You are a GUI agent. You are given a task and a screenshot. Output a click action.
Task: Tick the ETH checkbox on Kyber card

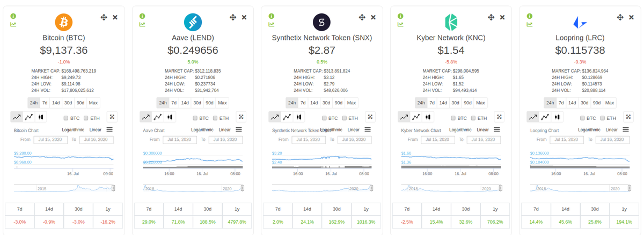point(473,118)
